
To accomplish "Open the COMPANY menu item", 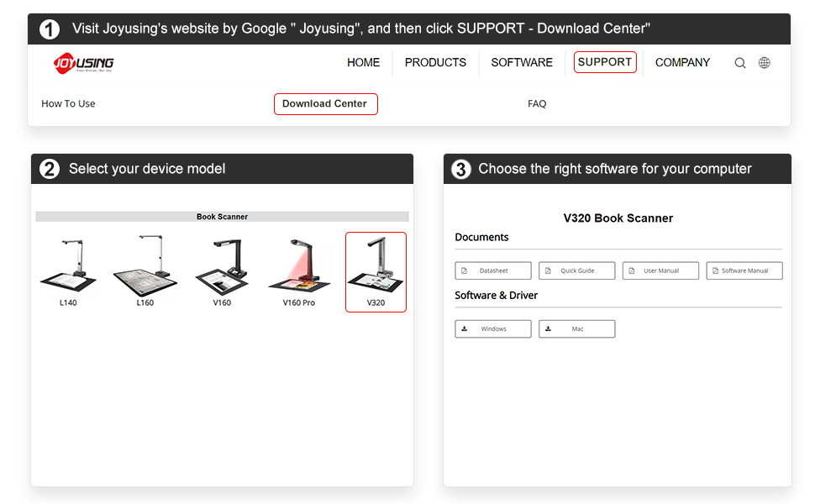I will (x=682, y=63).
